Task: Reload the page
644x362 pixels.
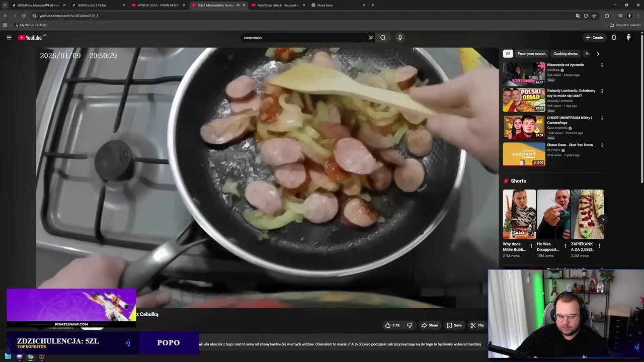Action: pos(23,16)
